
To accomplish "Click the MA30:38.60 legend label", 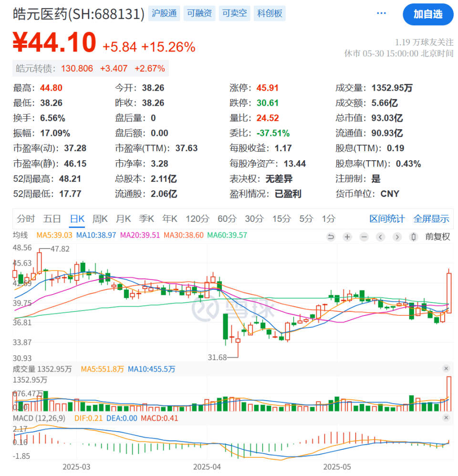I will [x=184, y=235].
